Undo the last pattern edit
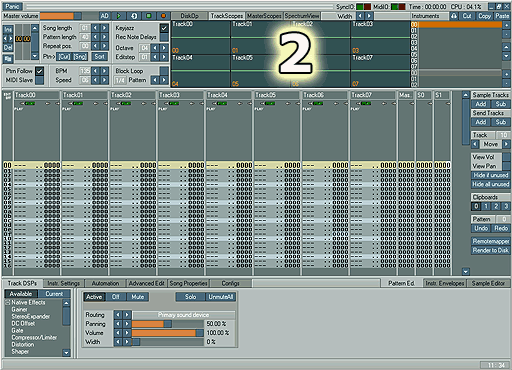 481,228
